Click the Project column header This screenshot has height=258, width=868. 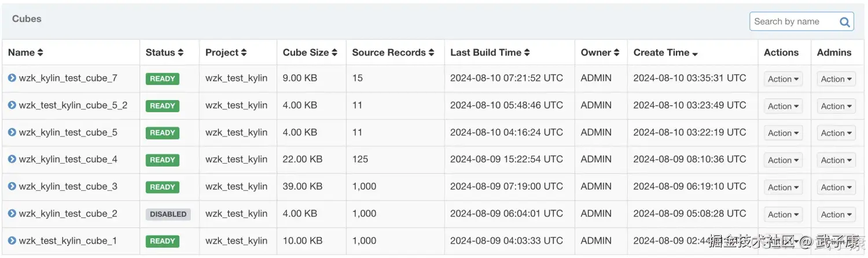click(x=222, y=53)
